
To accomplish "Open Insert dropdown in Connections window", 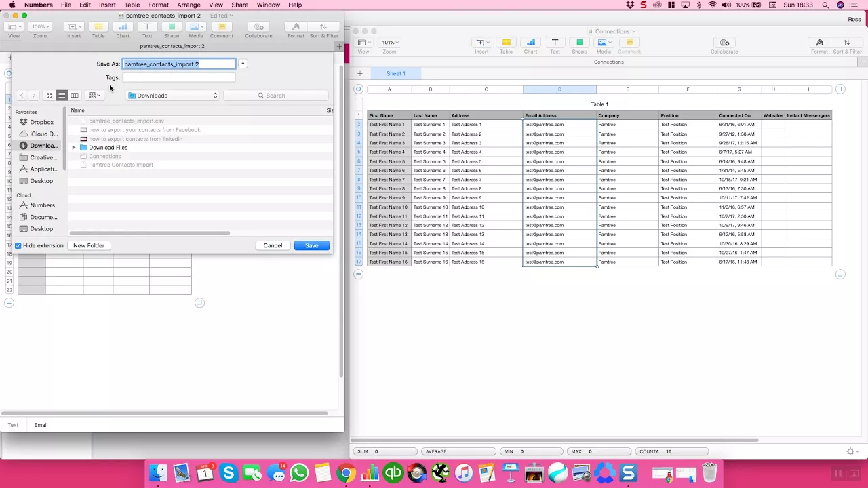I will pos(481,43).
